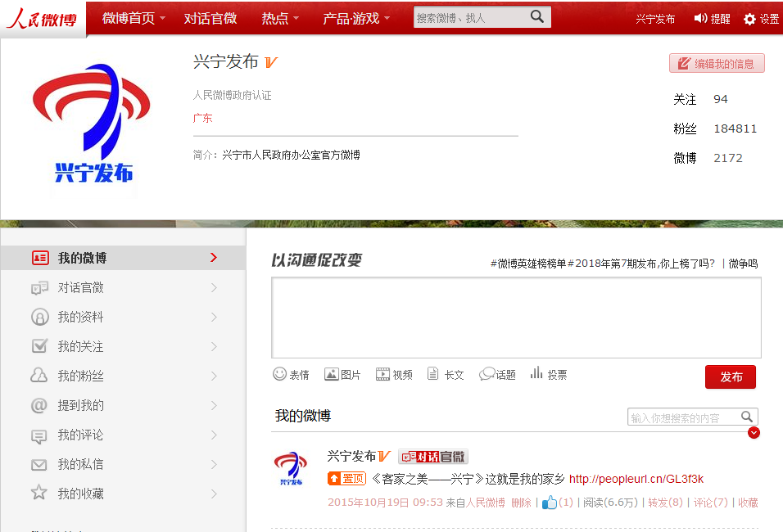Open long article 长文 icon
Viewport: 783px width, 532px height.
coord(433,373)
